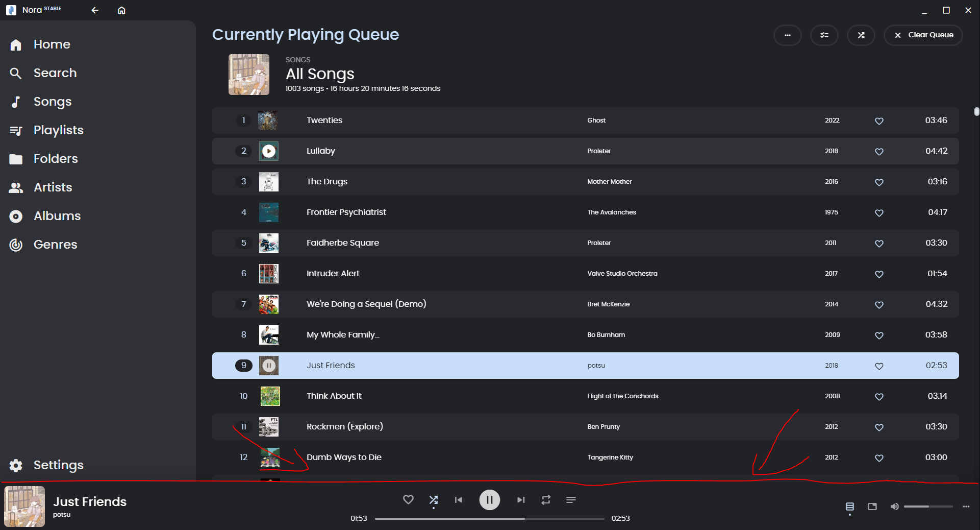Image resolution: width=980 pixels, height=530 pixels.
Task: Open the Genres section
Action: pyautogui.click(x=55, y=244)
